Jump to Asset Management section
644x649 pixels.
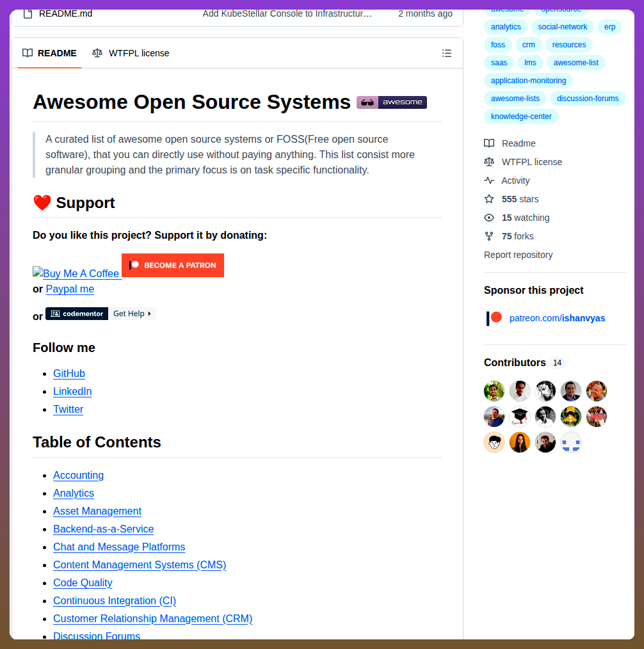[97, 511]
